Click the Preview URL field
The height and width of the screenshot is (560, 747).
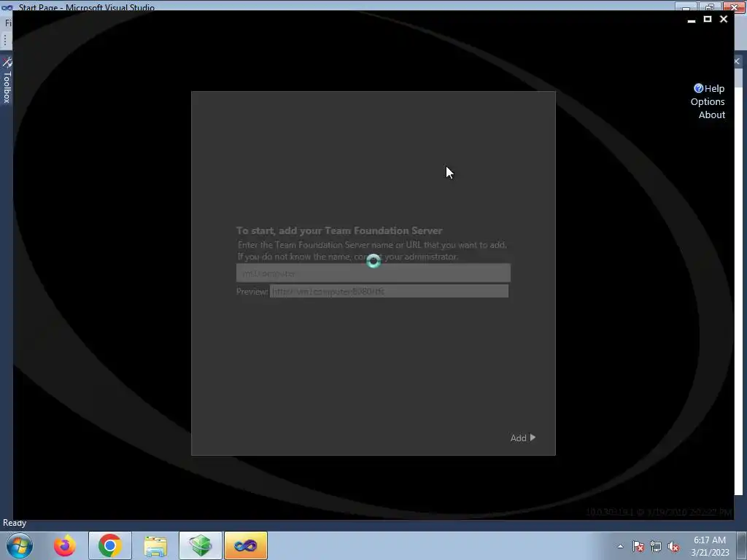click(389, 291)
